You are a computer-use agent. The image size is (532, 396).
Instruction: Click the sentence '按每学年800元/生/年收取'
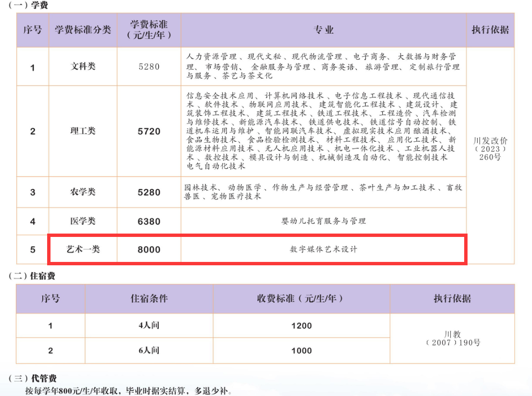coord(71,391)
